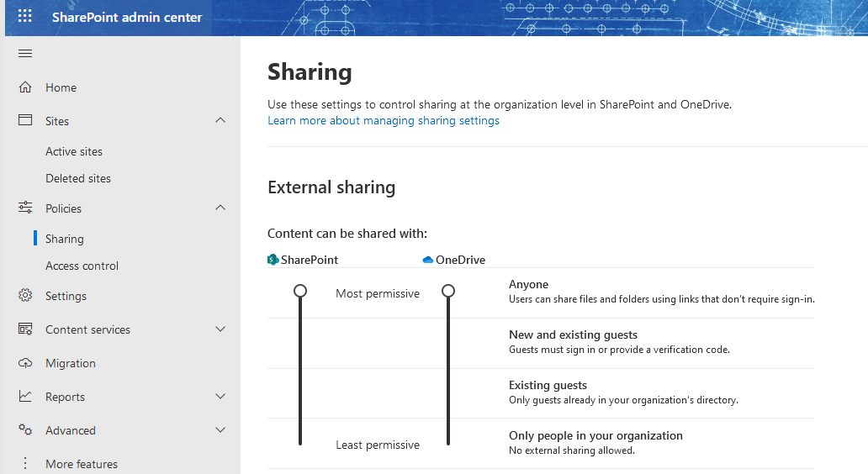Set SharePoint slider to Least permissive end
This screenshot has height=474, width=868.
pyautogui.click(x=300, y=442)
